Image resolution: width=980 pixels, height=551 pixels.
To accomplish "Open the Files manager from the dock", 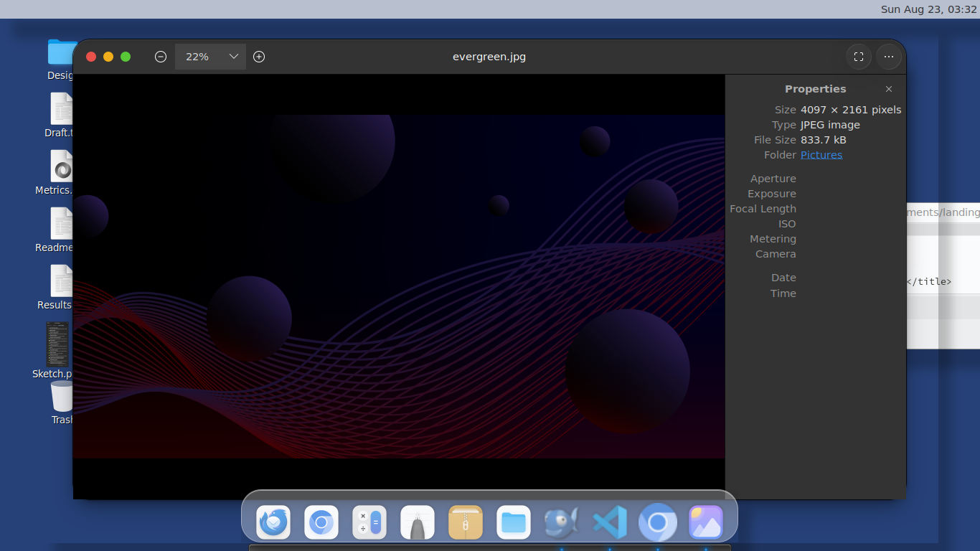I will point(514,522).
